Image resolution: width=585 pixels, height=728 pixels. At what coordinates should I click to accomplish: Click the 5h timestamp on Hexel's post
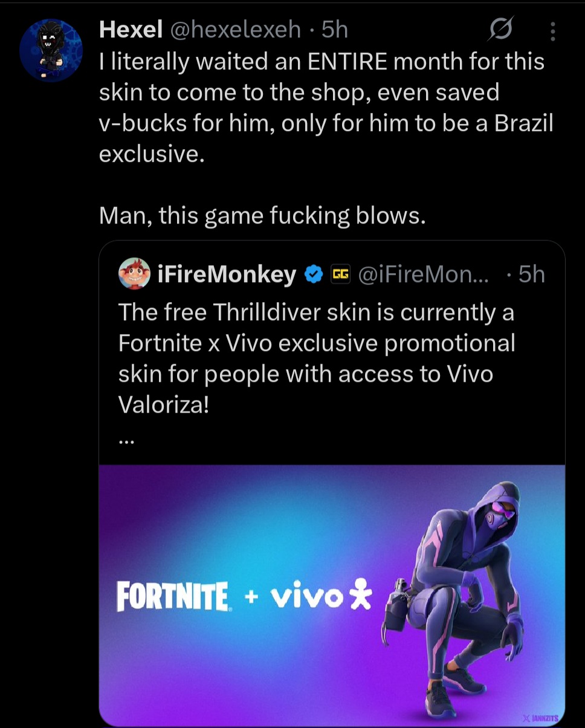point(335,29)
